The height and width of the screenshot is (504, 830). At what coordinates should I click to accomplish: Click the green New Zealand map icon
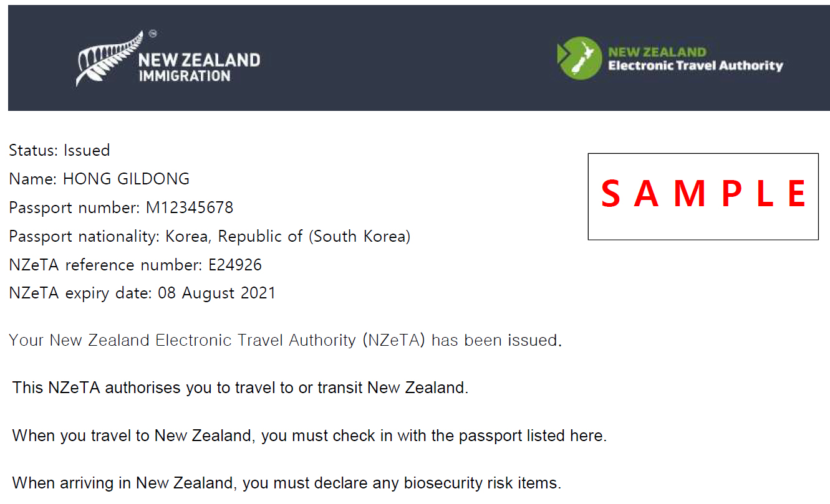tap(579, 58)
